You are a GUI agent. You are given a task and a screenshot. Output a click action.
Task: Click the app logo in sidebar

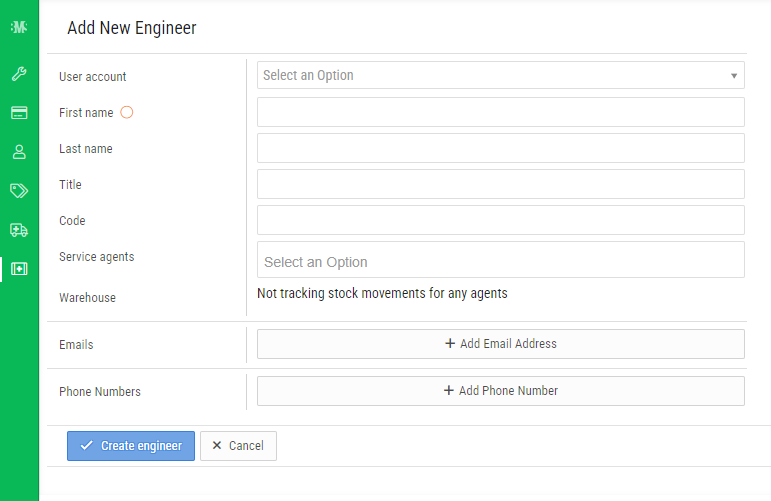tap(19, 27)
